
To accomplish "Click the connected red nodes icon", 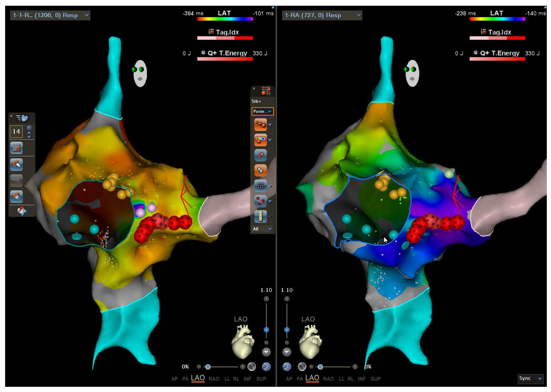I will 260,201.
